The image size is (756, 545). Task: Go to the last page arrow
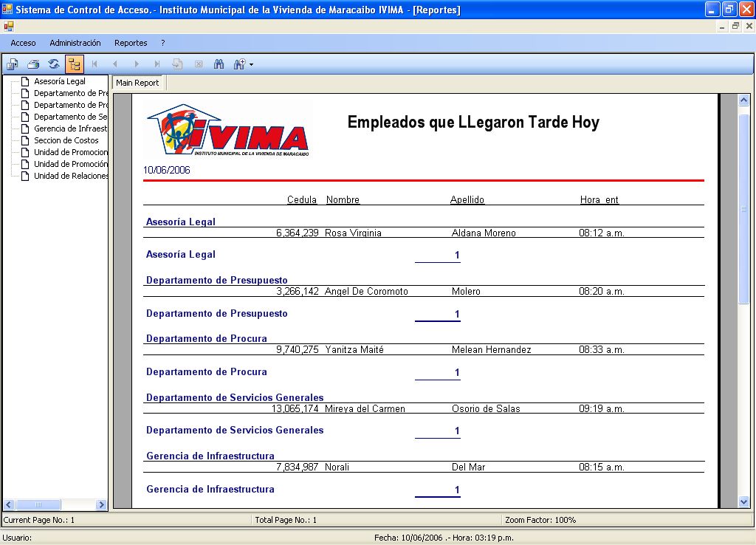[x=157, y=64]
